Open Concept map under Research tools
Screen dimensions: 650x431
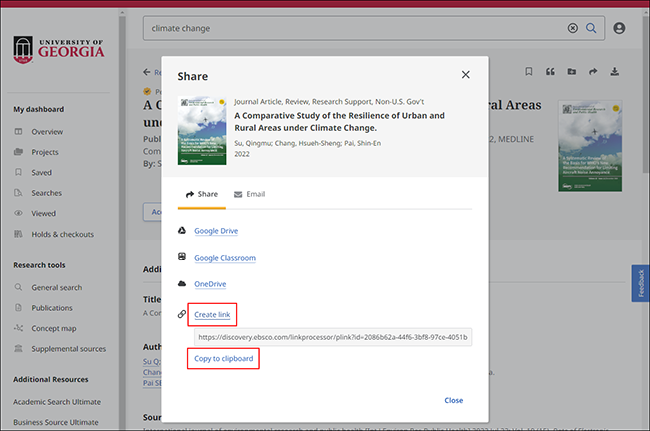pos(54,328)
